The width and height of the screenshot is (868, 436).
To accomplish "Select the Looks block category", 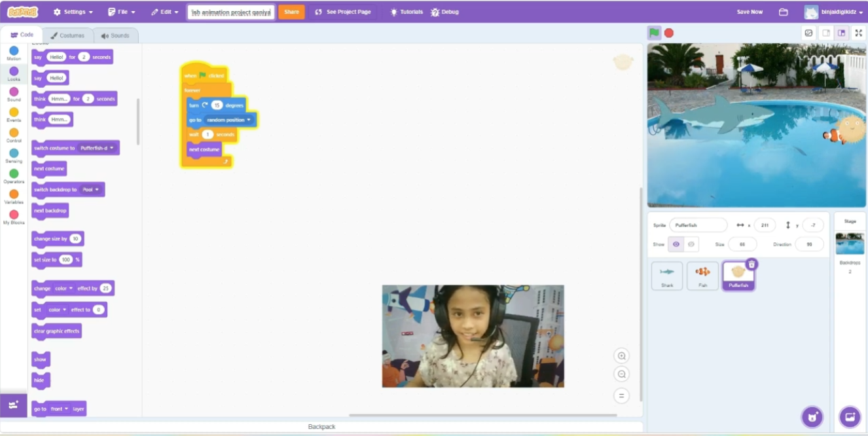I will [14, 74].
